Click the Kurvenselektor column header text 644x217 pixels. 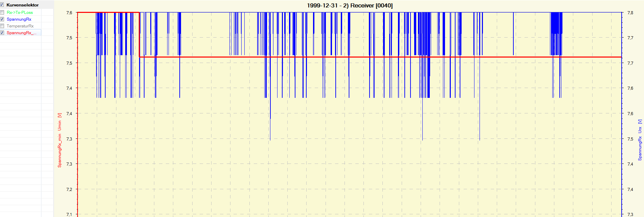coord(22,5)
